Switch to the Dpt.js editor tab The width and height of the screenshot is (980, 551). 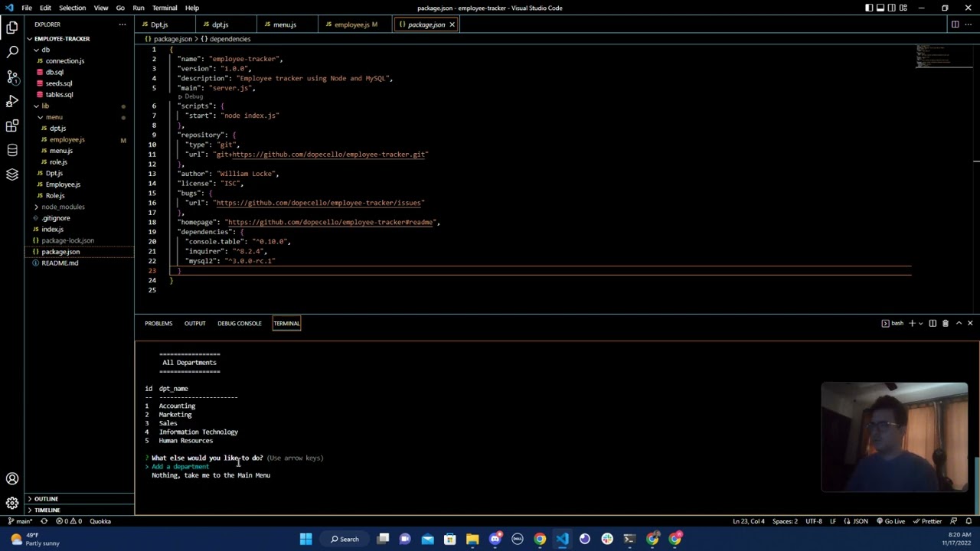(158, 24)
